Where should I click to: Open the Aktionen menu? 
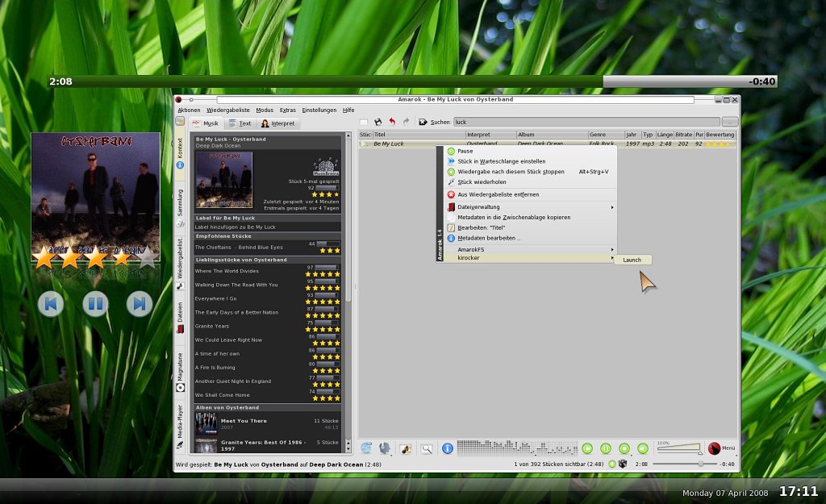coord(189,110)
